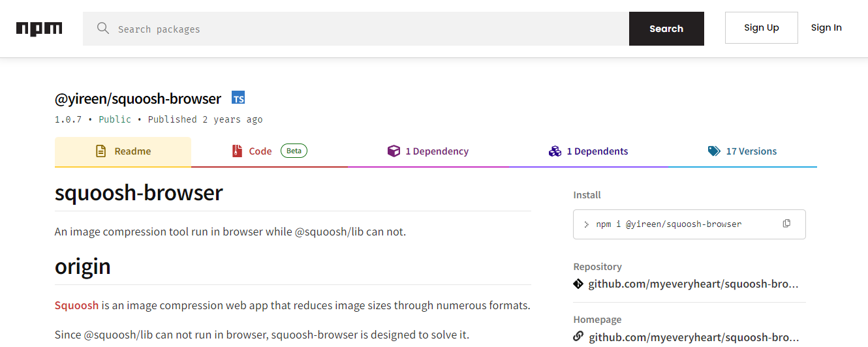
Task: Click the Repository label
Action: coord(597,267)
